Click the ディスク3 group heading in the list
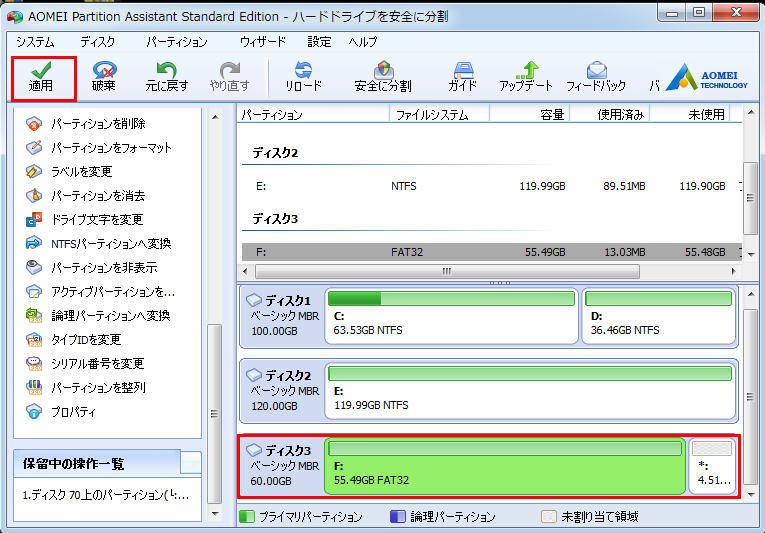Image resolution: width=765 pixels, height=533 pixels. (x=275, y=219)
